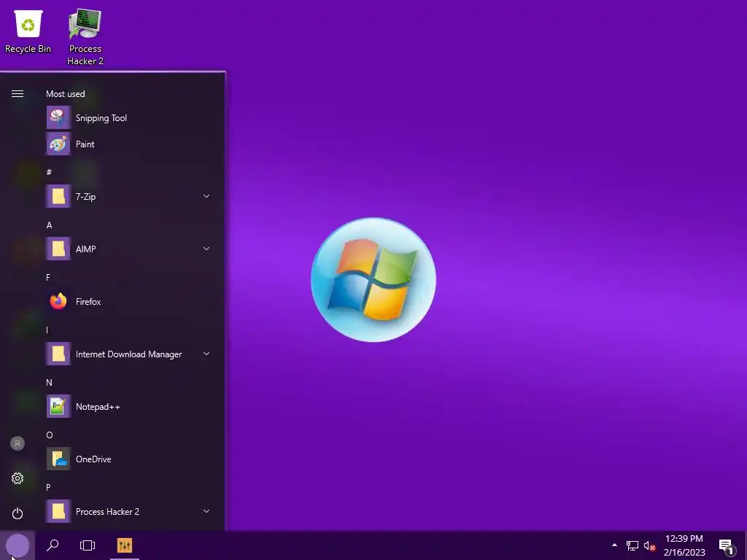Launch Notepad++ from the app list
Image resolution: width=747 pixels, height=560 pixels.
[128, 406]
